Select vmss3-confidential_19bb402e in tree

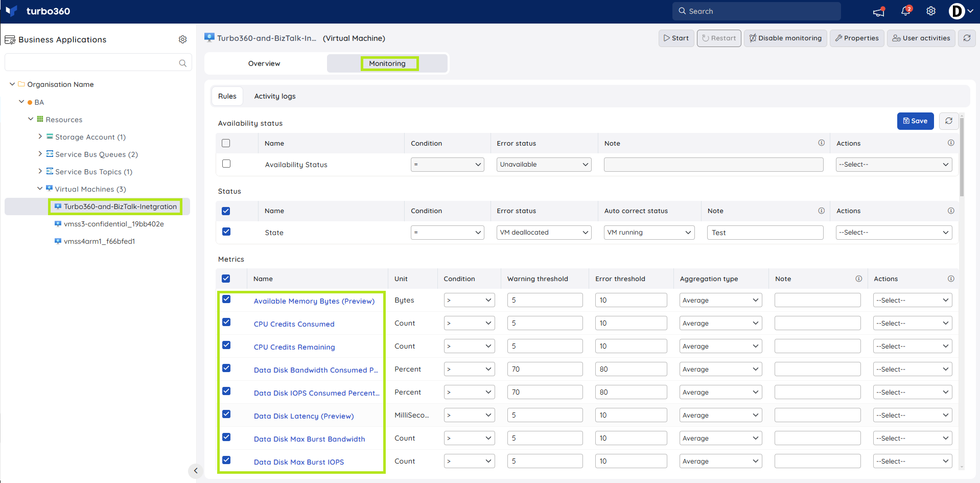113,224
